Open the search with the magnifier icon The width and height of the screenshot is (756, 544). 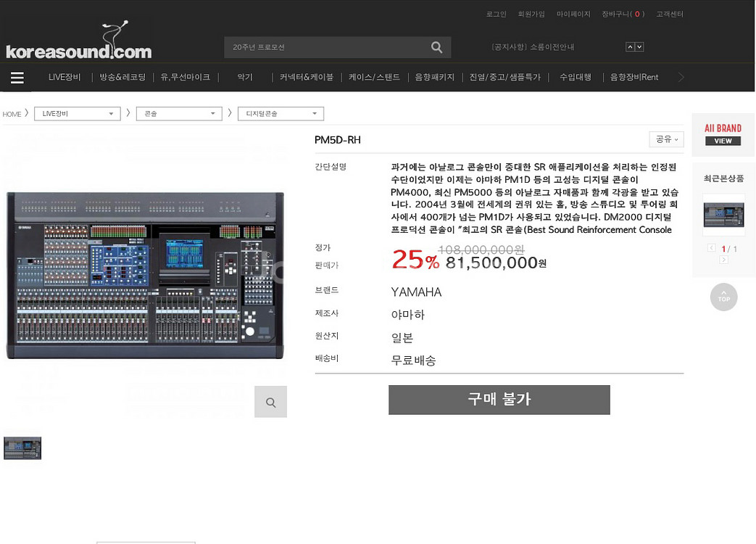[x=437, y=46]
